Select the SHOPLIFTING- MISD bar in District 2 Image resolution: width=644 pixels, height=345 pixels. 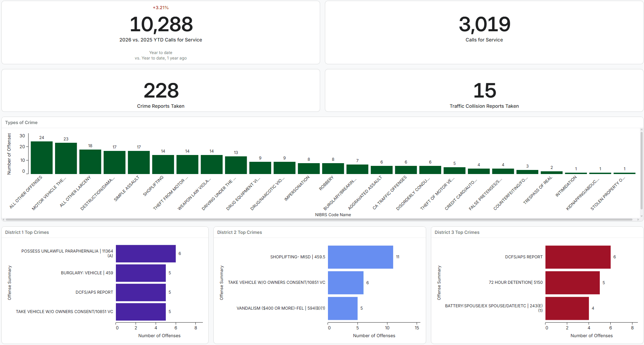(360, 257)
